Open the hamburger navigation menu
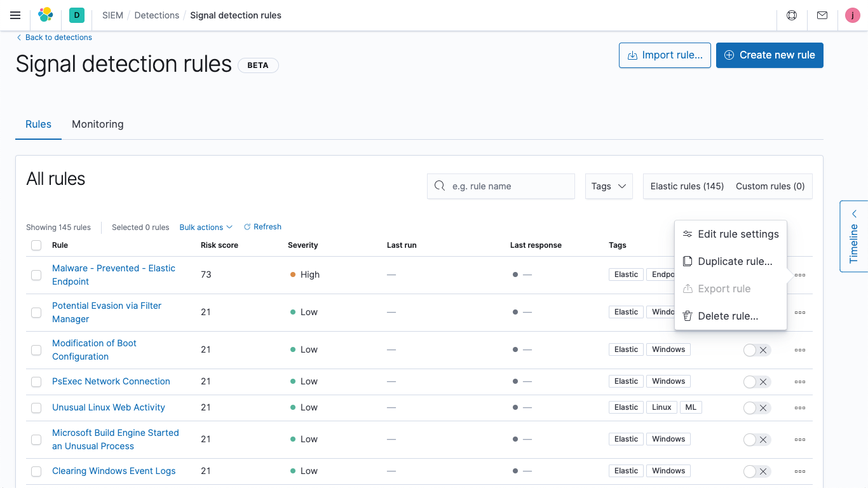The width and height of the screenshot is (868, 488). coord(15,15)
